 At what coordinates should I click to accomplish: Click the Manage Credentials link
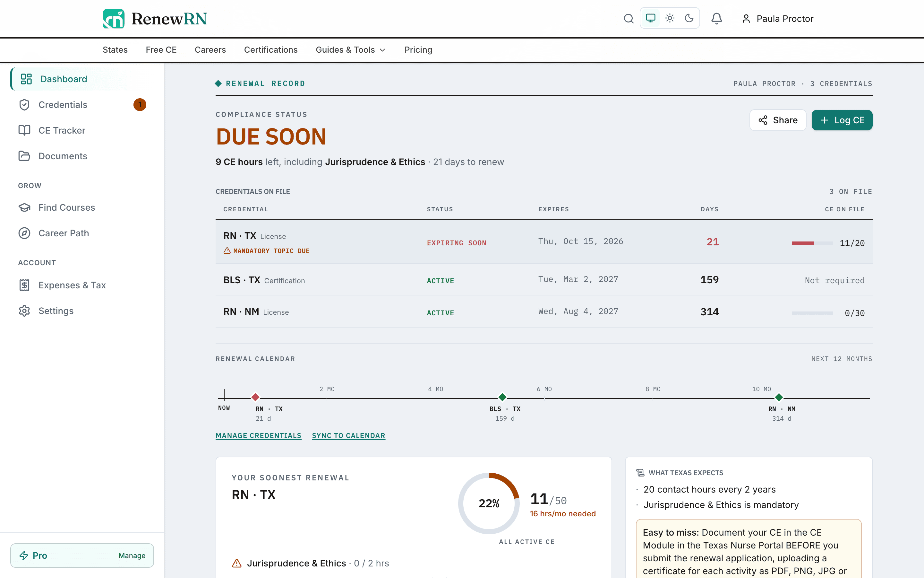pos(259,436)
